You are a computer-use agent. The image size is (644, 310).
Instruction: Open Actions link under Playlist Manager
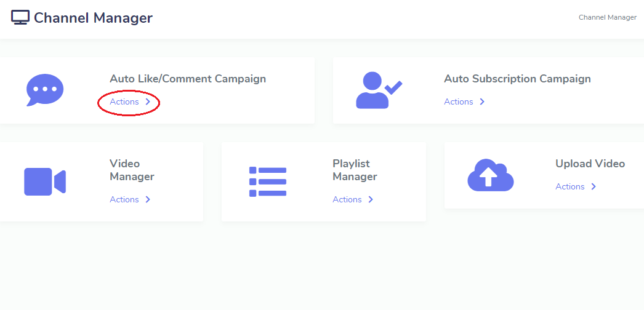tap(347, 199)
